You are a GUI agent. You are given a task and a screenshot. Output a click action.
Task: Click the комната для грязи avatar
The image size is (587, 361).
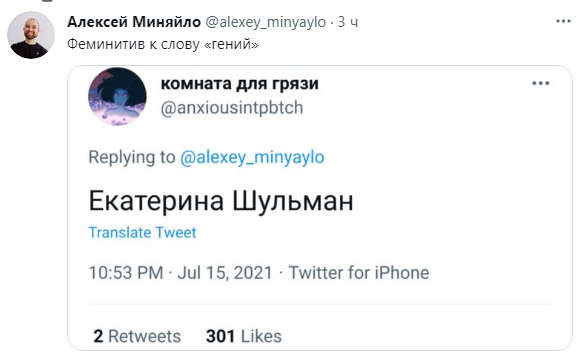pyautogui.click(x=117, y=96)
